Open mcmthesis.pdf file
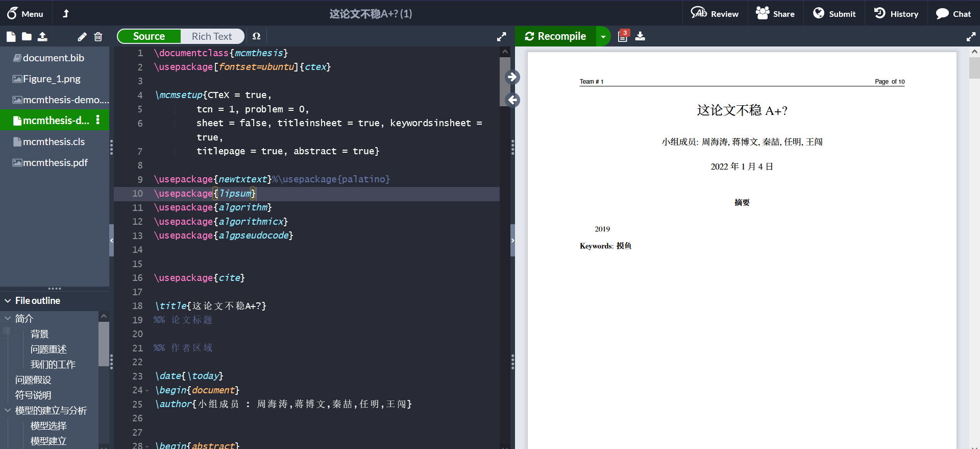The image size is (980, 449). pyautogui.click(x=55, y=162)
